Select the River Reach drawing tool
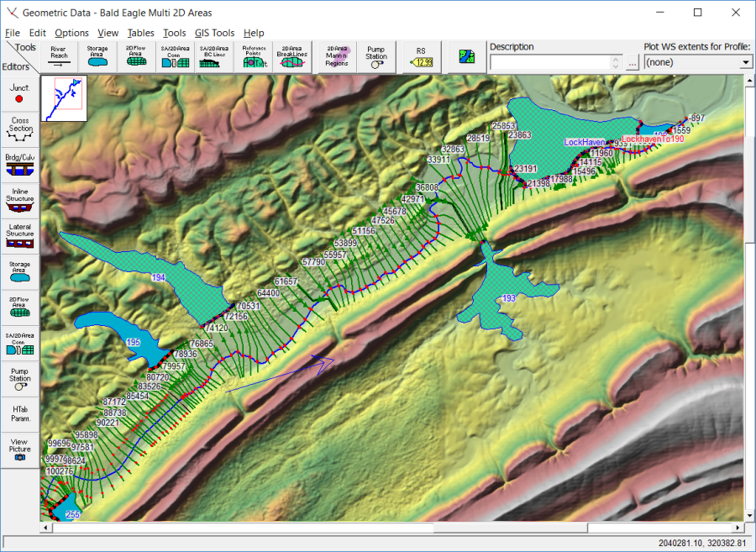 tap(58, 54)
